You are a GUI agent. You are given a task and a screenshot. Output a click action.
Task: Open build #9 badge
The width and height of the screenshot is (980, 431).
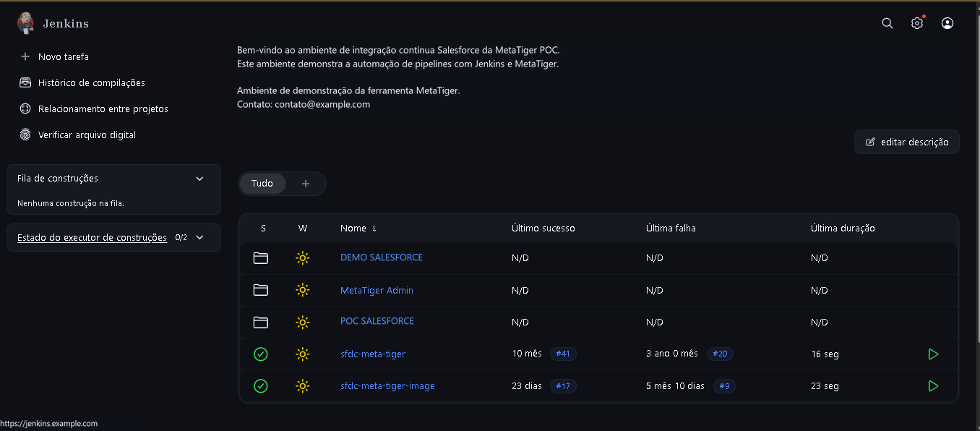pyautogui.click(x=725, y=386)
